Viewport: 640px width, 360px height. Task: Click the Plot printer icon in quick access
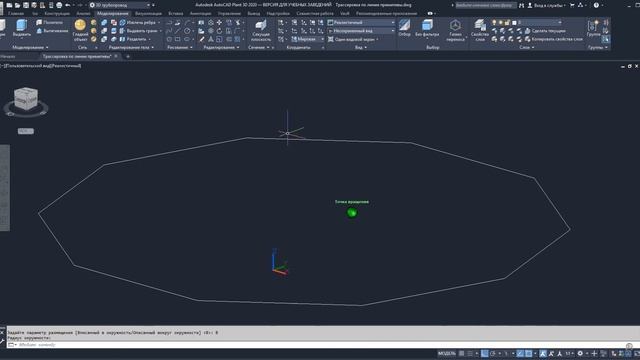59,5
